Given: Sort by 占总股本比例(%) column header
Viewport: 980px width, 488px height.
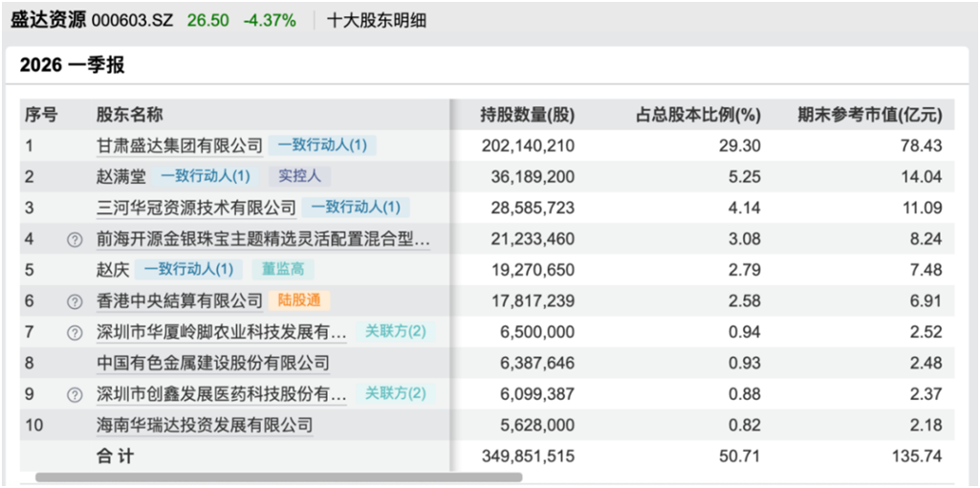Looking at the screenshot, I should click(x=698, y=115).
